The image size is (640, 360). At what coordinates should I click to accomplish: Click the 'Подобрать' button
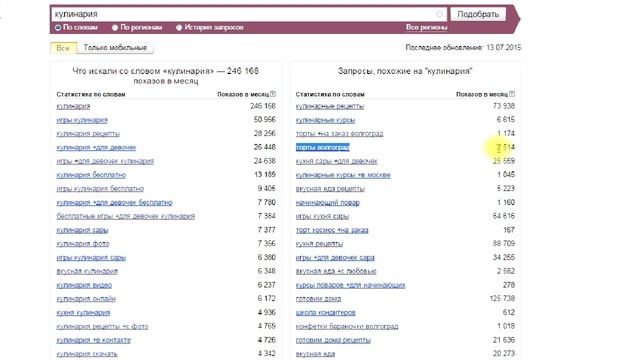(x=478, y=14)
